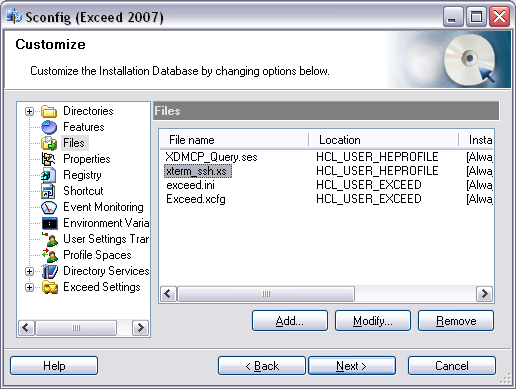Click HCL_USER_EXCEED location for exceed.ini
The image size is (516, 389).
[x=369, y=185]
